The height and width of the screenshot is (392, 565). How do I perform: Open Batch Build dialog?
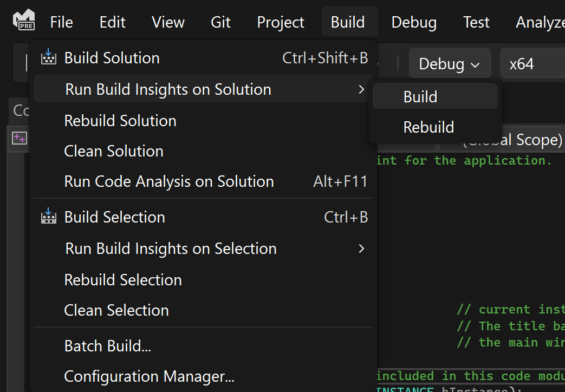click(107, 346)
